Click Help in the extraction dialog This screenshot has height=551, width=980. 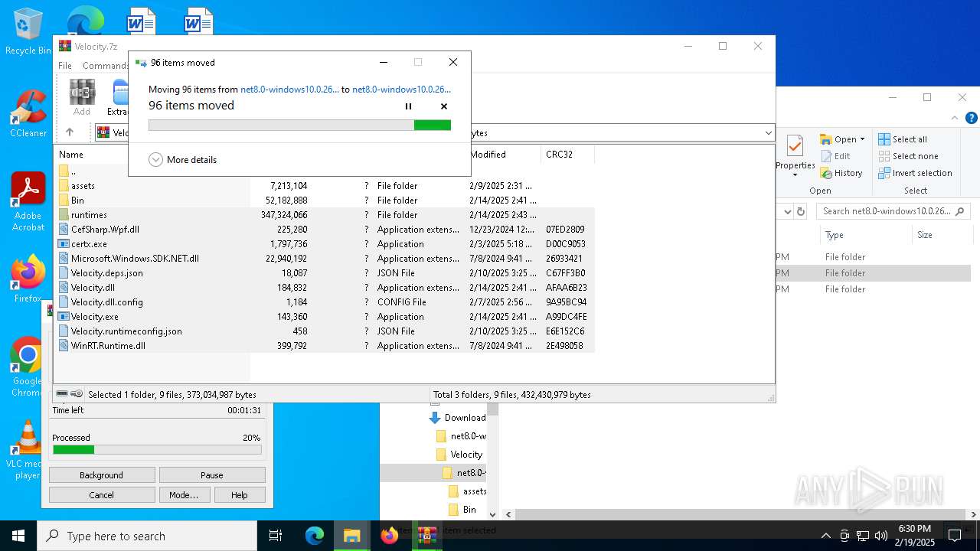[x=240, y=495]
